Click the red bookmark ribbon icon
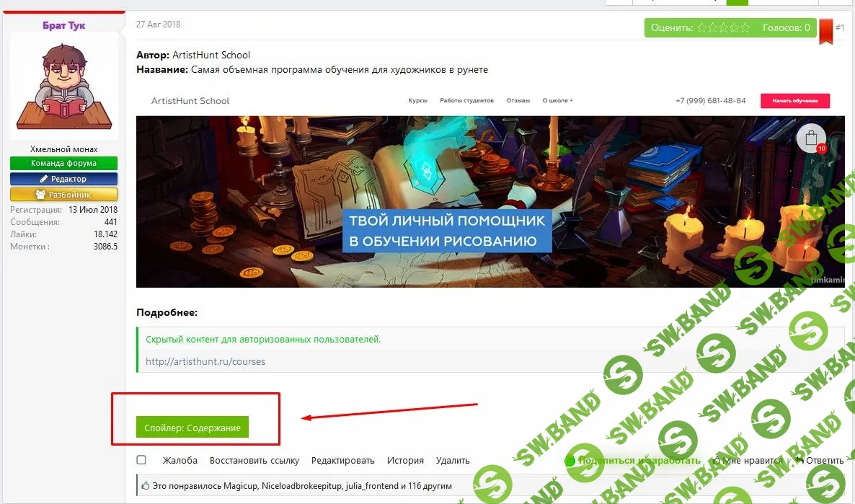855x504 pixels. click(825, 32)
